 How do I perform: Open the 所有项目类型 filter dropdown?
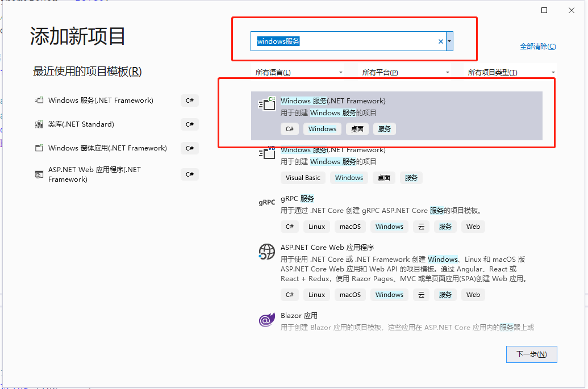coord(510,72)
